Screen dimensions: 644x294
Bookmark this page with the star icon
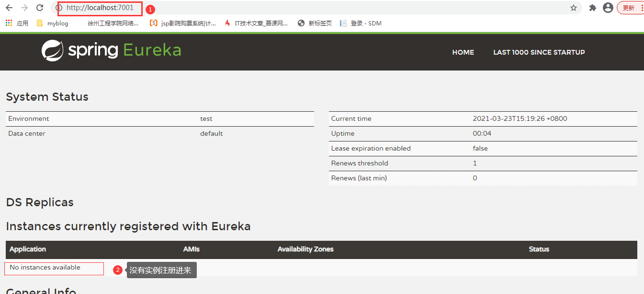point(574,8)
